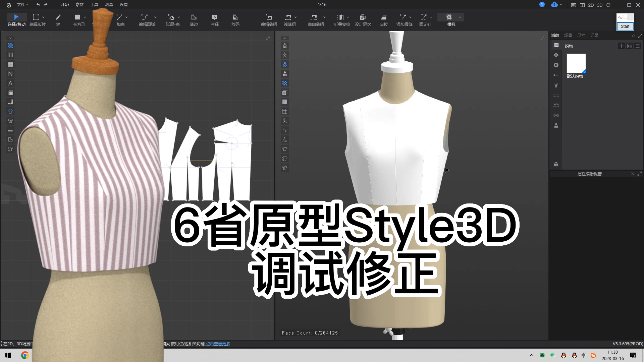644x362 pixels.
Task: Expand the 编辑版片 tool dropdown arrow
Action: [x=43, y=17]
